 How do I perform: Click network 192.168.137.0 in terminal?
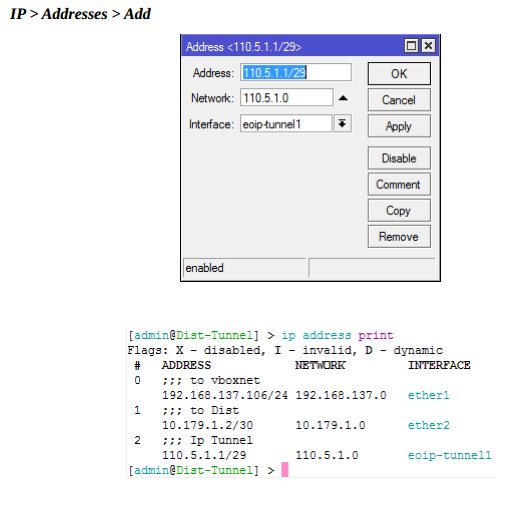[341, 395]
